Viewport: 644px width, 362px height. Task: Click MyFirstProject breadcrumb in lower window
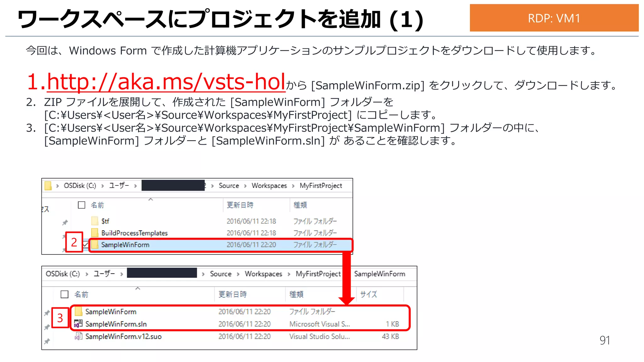click(318, 274)
